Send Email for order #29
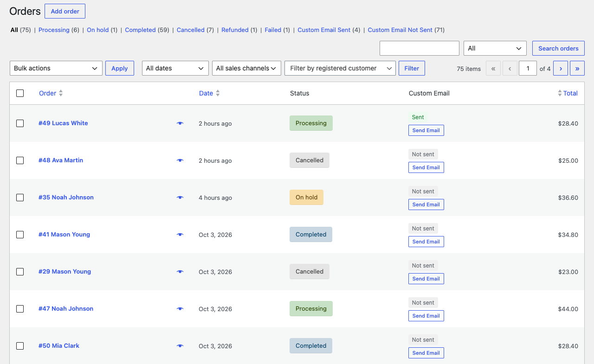Image resolution: width=594 pixels, height=364 pixels. tap(426, 279)
